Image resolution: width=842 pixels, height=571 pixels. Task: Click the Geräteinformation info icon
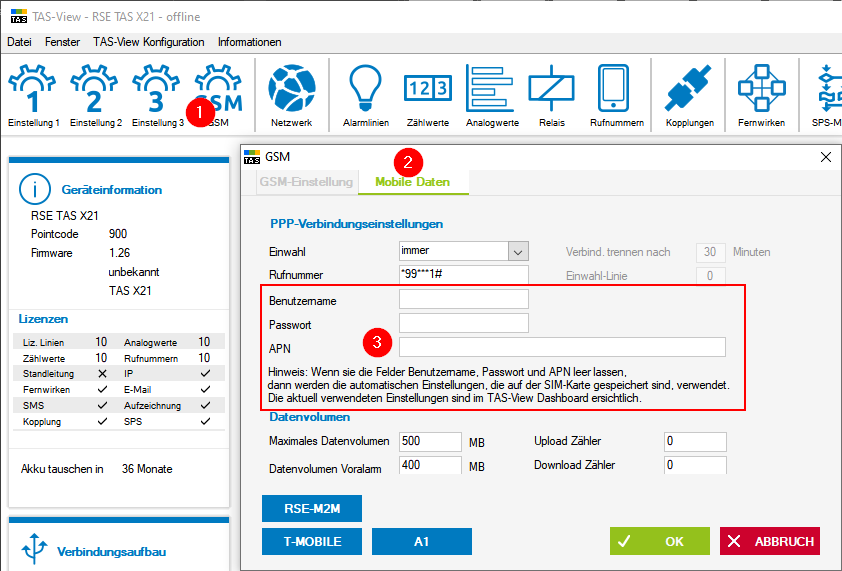35,189
